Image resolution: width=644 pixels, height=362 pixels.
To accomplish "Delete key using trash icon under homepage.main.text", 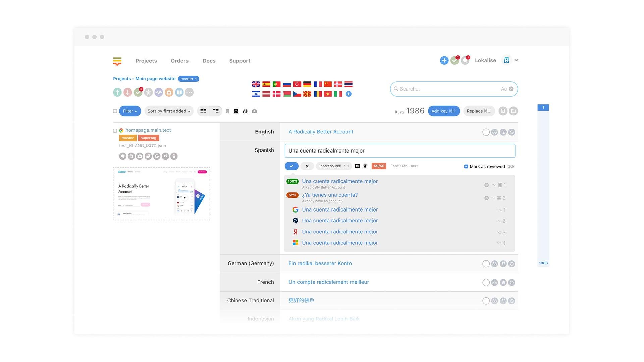I will 174,156.
